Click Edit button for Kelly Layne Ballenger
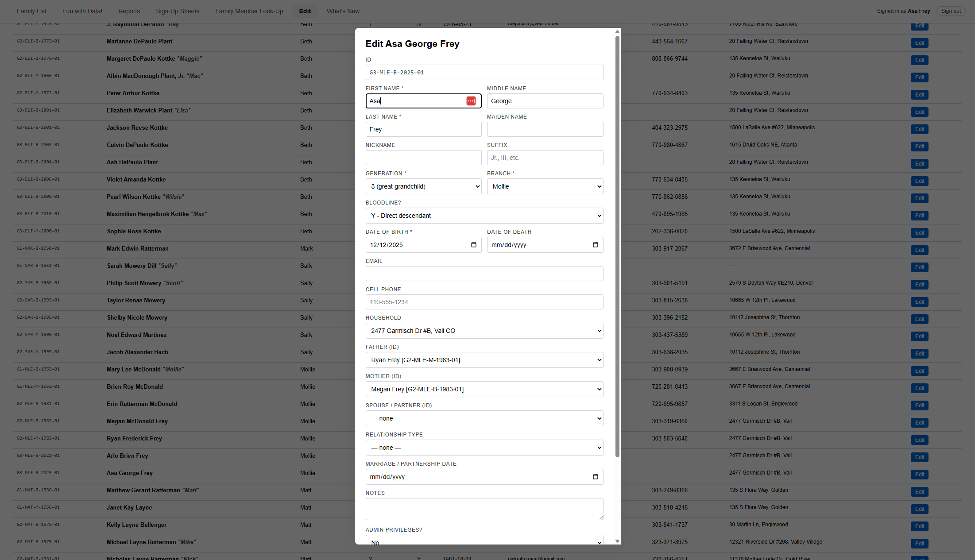Viewport: 975px width, 560px height. pos(920,526)
